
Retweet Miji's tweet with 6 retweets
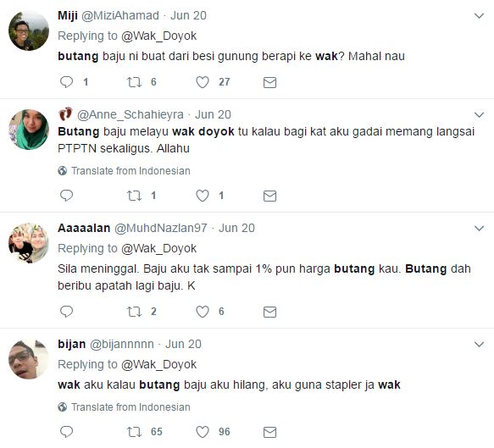134,82
